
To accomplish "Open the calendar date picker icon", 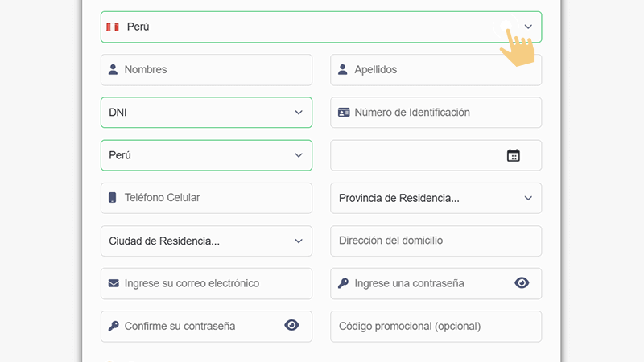I will point(513,155).
